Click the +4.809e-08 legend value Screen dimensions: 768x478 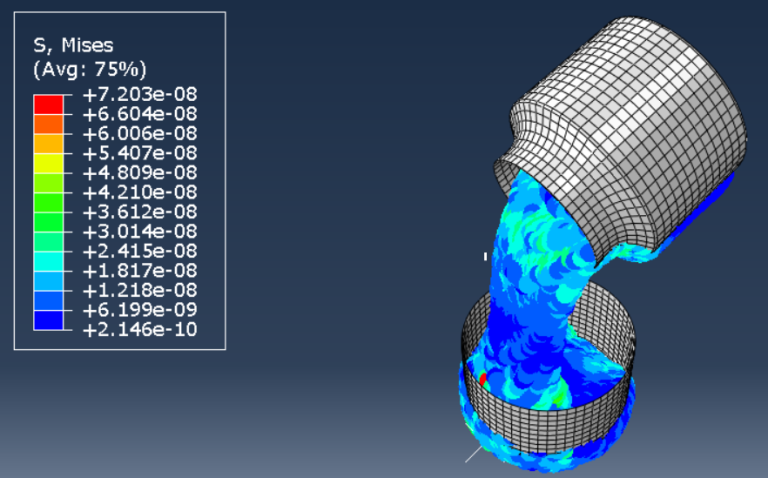point(140,172)
